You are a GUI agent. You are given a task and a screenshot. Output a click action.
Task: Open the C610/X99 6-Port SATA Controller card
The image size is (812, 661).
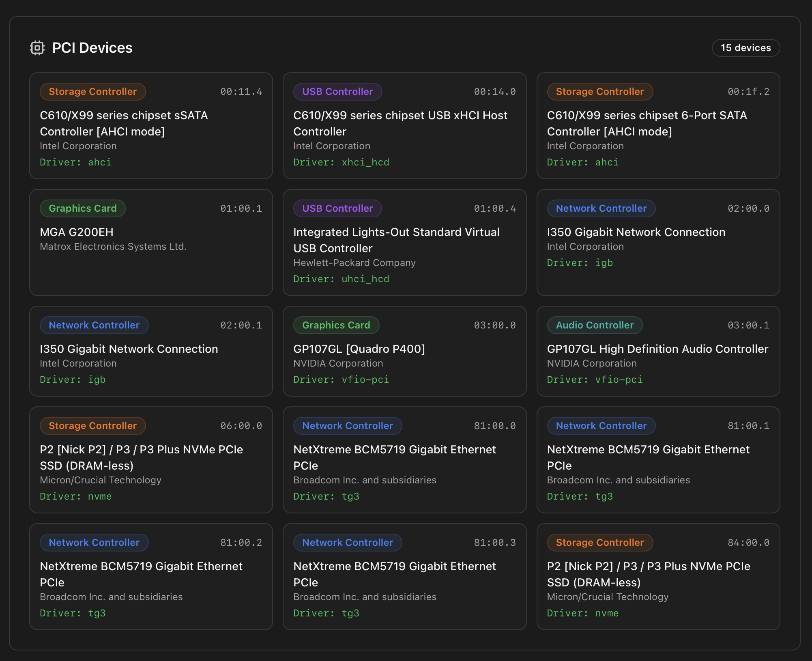coord(658,126)
